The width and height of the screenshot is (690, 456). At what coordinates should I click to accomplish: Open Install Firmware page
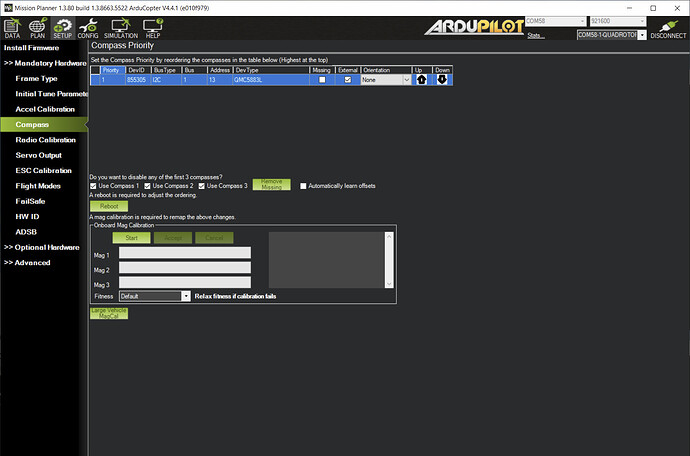31,48
